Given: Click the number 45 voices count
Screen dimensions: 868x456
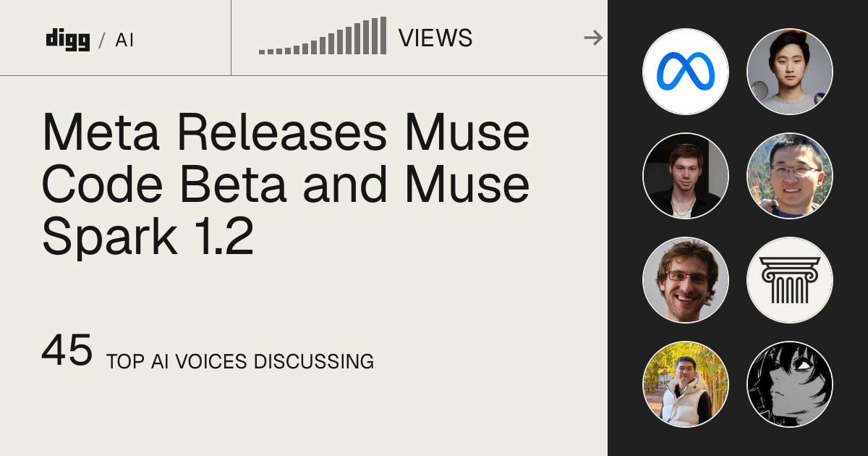Looking at the screenshot, I should click(x=67, y=350).
